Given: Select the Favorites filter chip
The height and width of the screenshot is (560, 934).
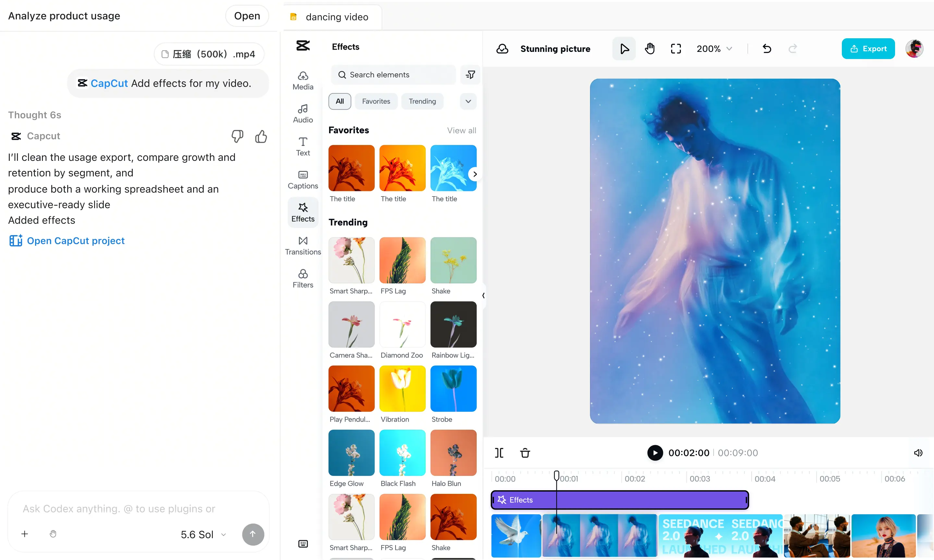Looking at the screenshot, I should point(376,101).
